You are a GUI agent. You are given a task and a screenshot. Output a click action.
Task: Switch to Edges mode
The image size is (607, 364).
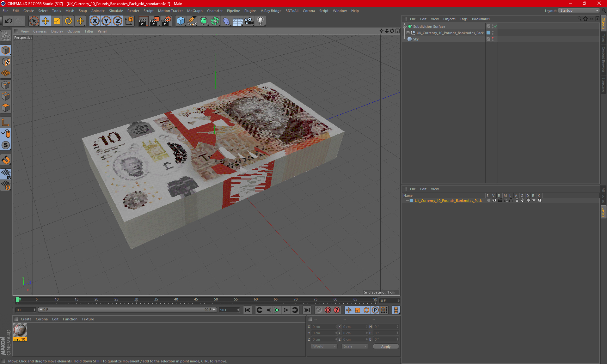6,96
